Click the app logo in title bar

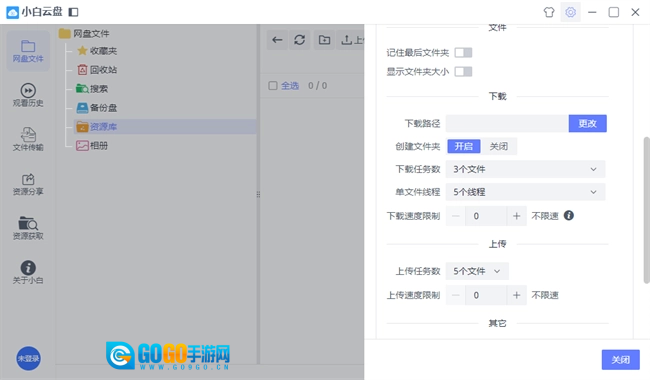pos(12,12)
